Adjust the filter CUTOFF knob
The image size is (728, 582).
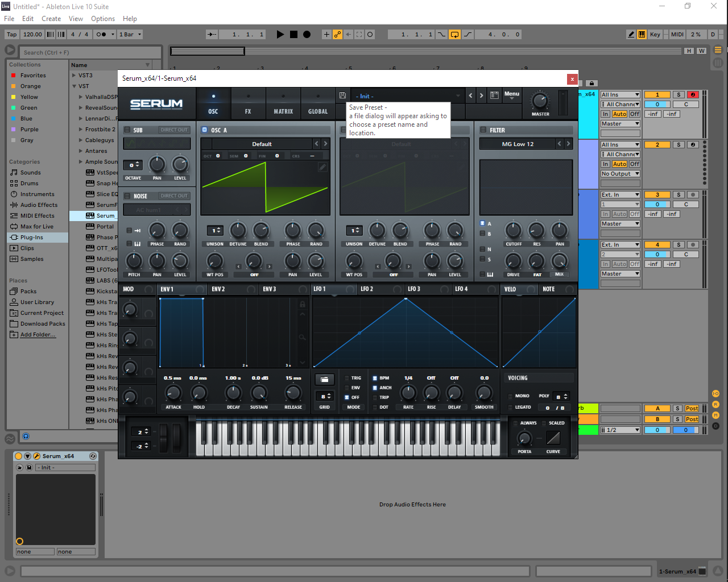pos(514,230)
